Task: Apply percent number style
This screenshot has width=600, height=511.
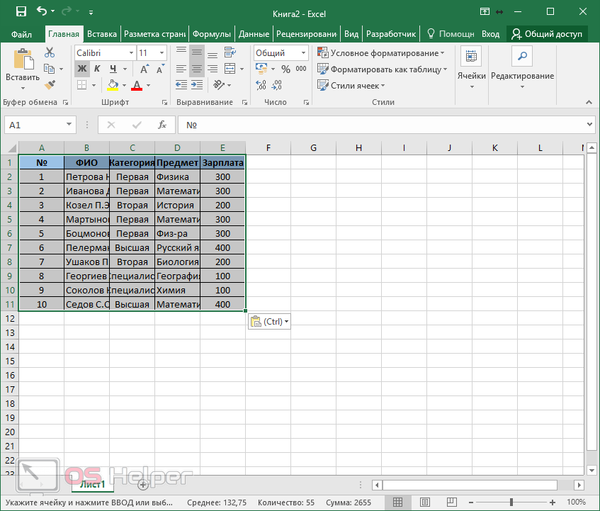Action: tap(285, 69)
